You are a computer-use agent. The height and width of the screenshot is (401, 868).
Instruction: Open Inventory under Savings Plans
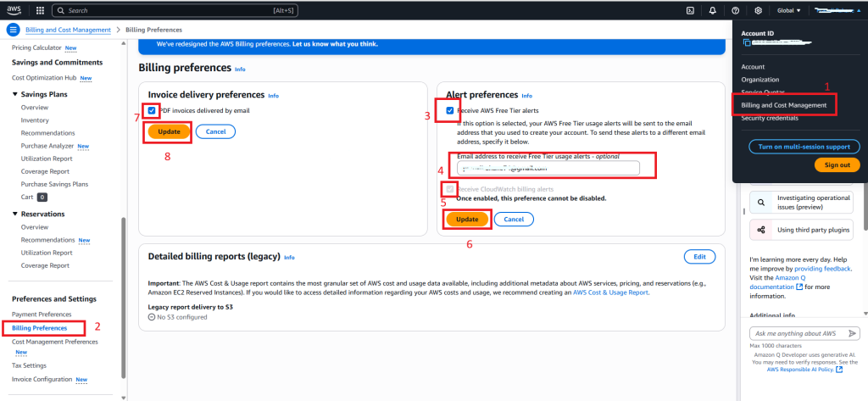pyautogui.click(x=35, y=120)
